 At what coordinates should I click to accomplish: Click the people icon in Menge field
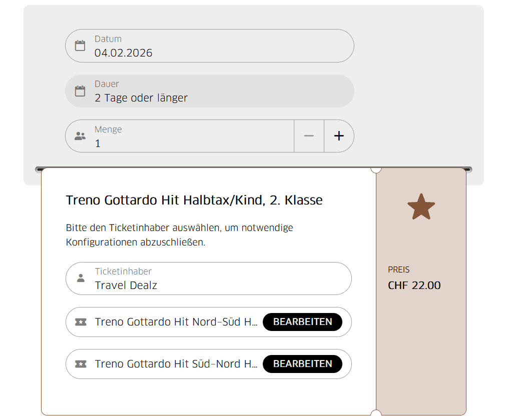80,136
